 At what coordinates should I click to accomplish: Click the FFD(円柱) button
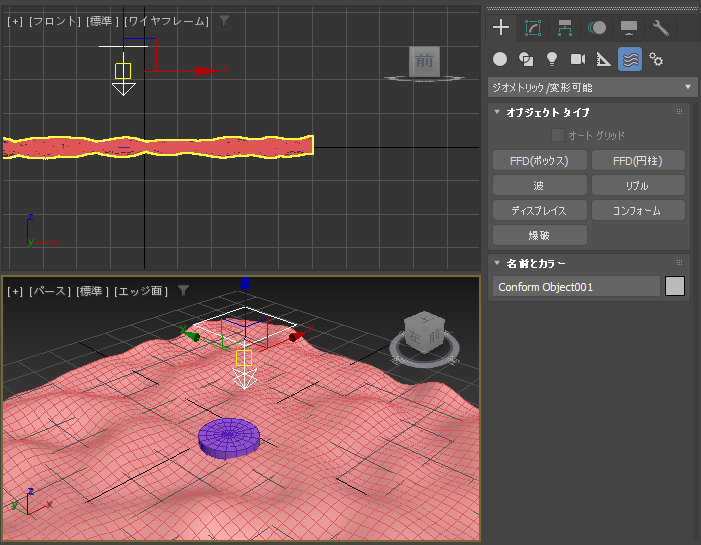click(638, 161)
